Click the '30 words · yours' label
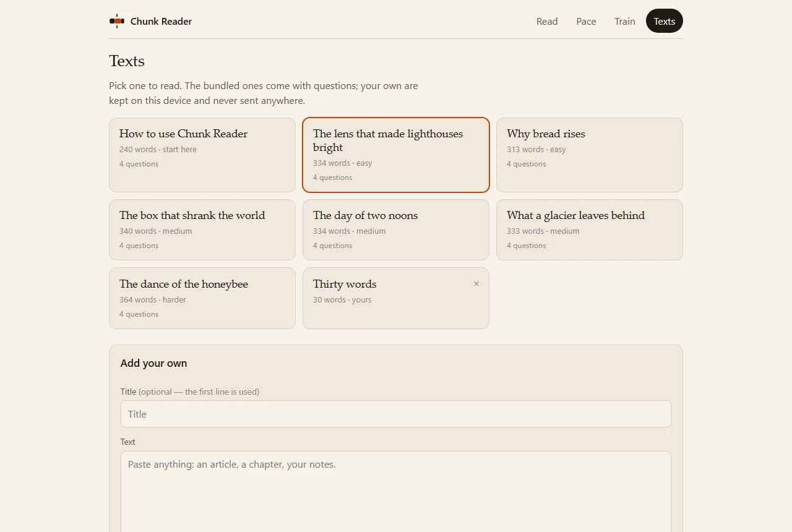Viewport: 792px width, 532px height. pyautogui.click(x=342, y=300)
